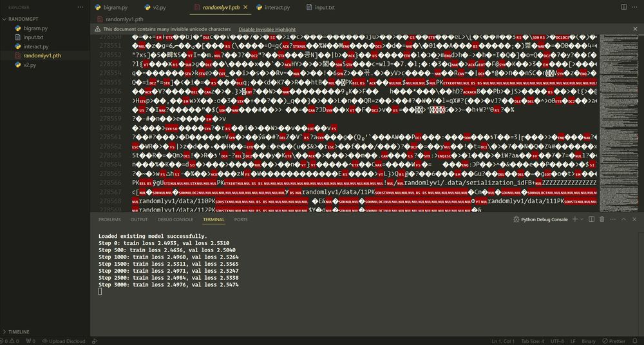Change Binary language mode in status bar

[x=588, y=341]
